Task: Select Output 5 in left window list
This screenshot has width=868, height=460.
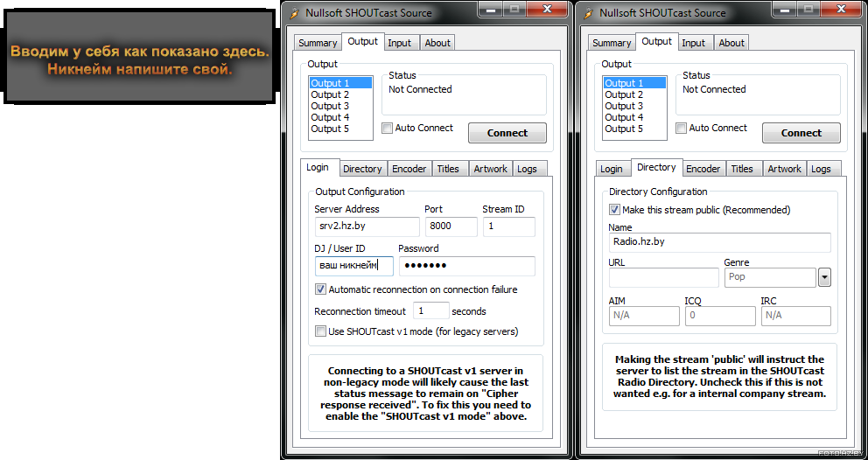Action: 340,129
